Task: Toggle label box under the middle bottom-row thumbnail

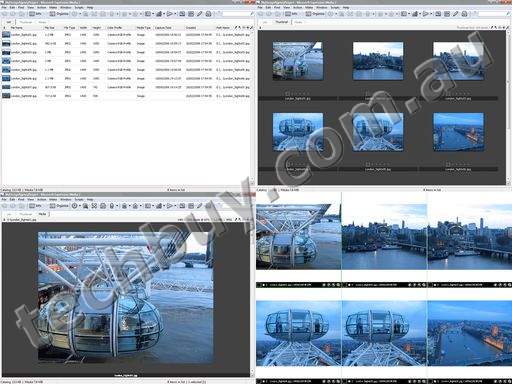Action: point(368,164)
